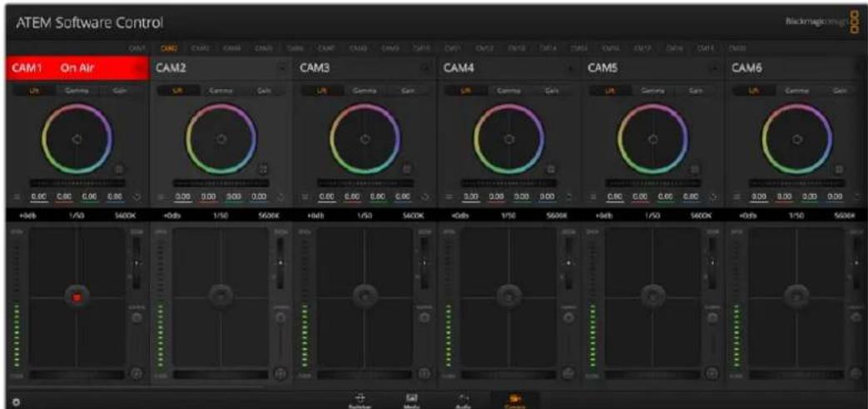Click the CAM1 white-underlined 0.00 luminance value
Image resolution: width=868 pixels, height=409 pixels.
tap(37, 195)
